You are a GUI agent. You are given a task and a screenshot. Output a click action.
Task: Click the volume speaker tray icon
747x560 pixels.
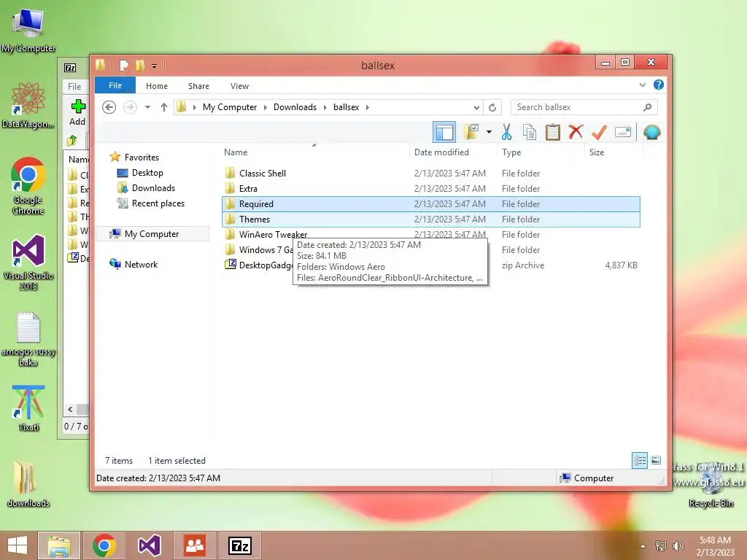pyautogui.click(x=678, y=545)
